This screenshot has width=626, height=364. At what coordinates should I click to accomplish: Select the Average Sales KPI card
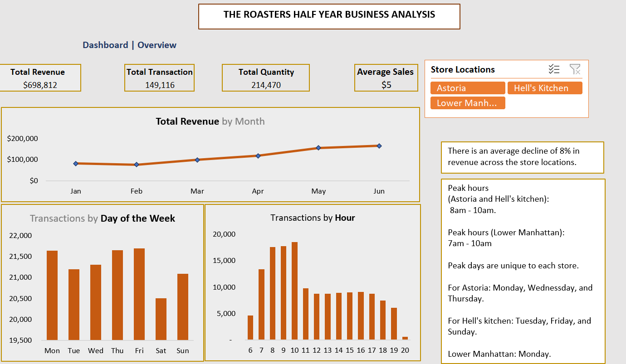pyautogui.click(x=386, y=78)
